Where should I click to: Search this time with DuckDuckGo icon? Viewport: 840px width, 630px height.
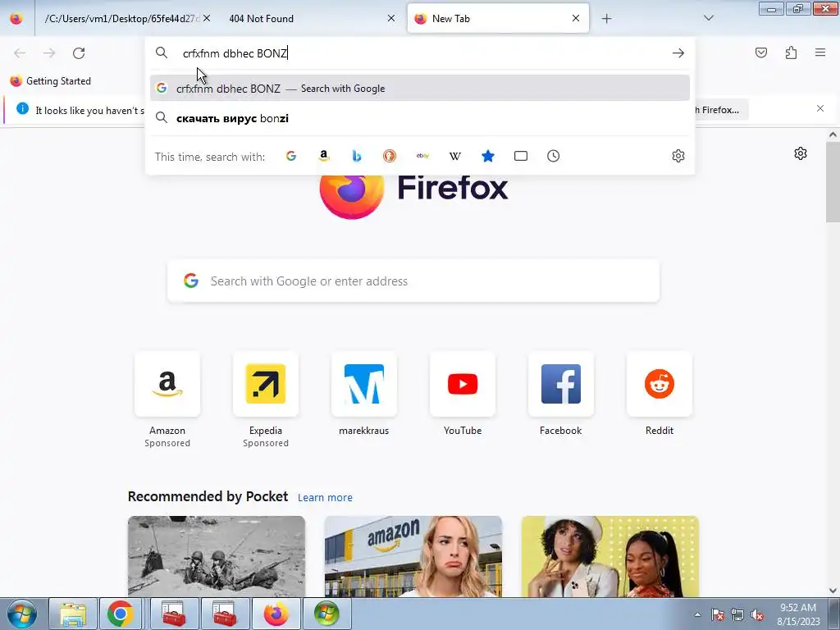click(390, 156)
